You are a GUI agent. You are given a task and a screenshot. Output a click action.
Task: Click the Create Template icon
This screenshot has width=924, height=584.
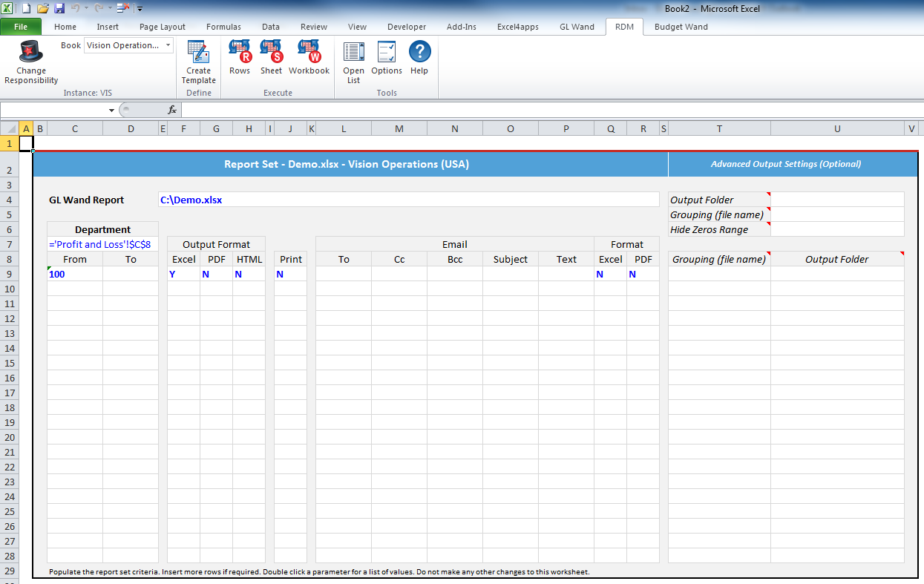coord(198,52)
